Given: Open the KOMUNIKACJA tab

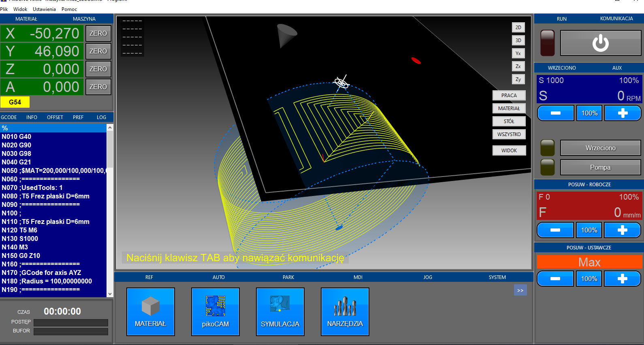Looking at the screenshot, I should coord(616,19).
